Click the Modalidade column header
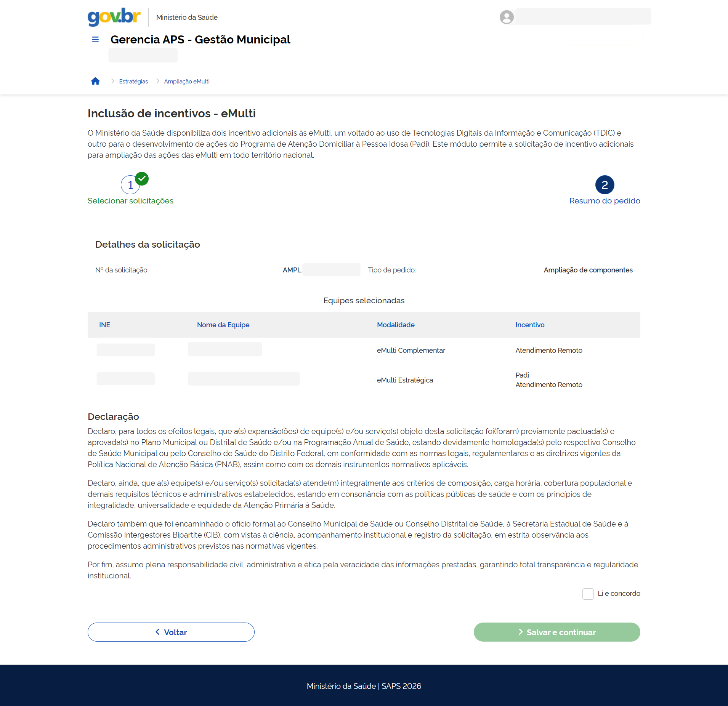728x706 pixels. point(396,325)
